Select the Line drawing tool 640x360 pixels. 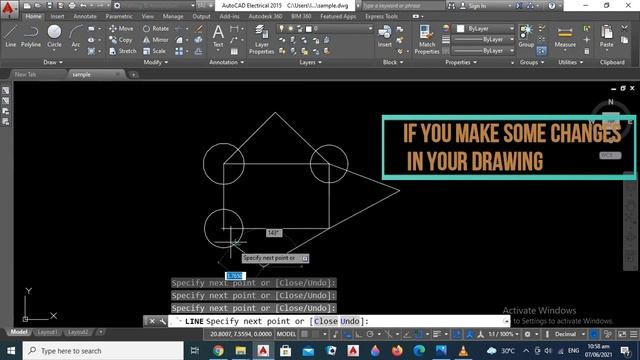tap(11, 36)
